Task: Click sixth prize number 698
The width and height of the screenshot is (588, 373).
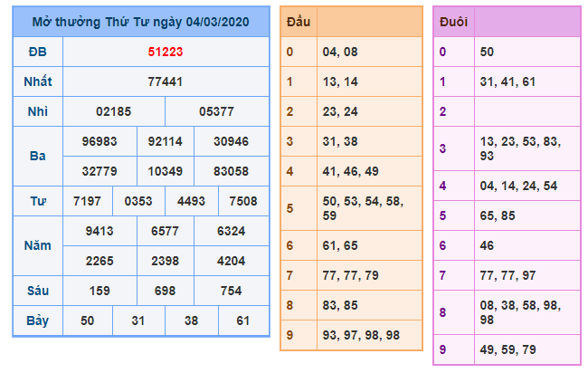Action: pos(166,291)
